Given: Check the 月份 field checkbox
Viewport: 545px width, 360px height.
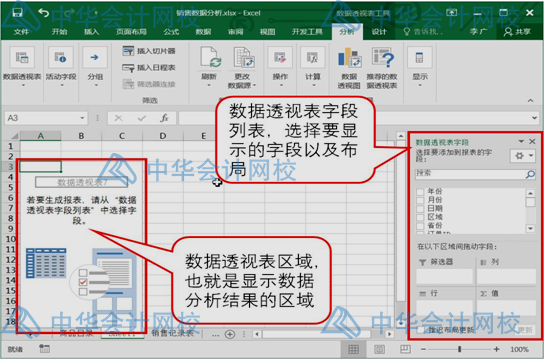Looking at the screenshot, I should [420, 200].
